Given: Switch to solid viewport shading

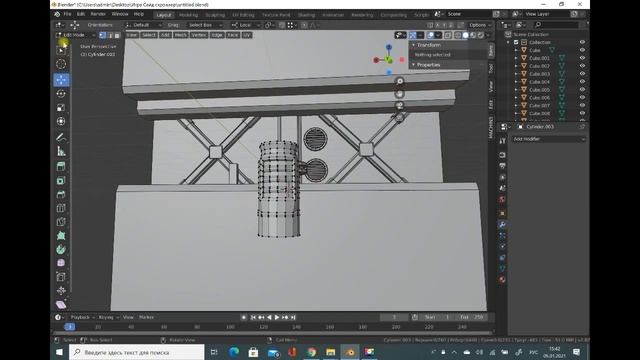Looking at the screenshot, I should [x=466, y=35].
